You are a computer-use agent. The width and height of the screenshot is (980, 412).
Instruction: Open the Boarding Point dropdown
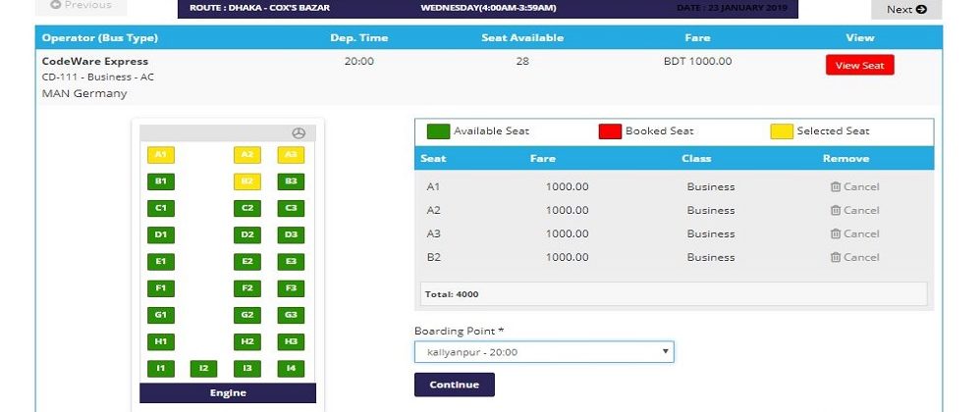(x=544, y=352)
